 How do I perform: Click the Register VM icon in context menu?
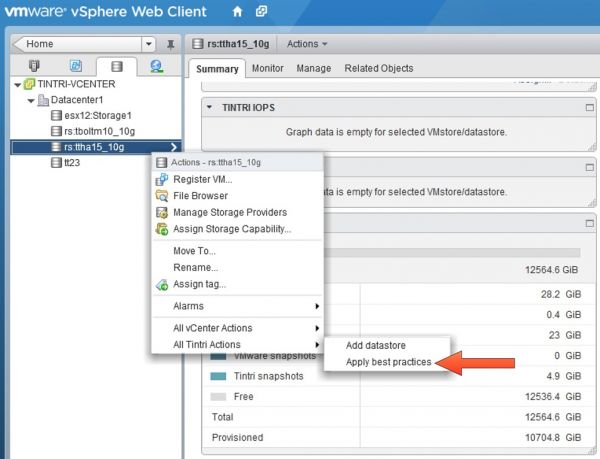[x=162, y=179]
